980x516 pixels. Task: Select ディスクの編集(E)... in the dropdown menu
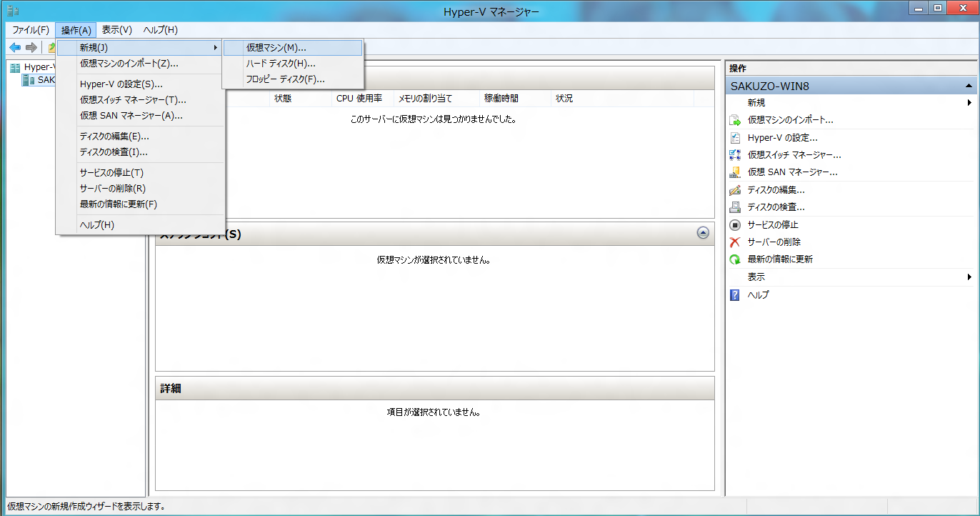141,137
